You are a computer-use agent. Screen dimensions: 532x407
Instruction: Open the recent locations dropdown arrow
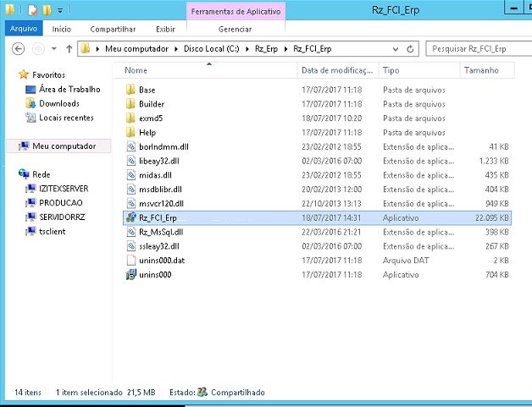[x=54, y=49]
